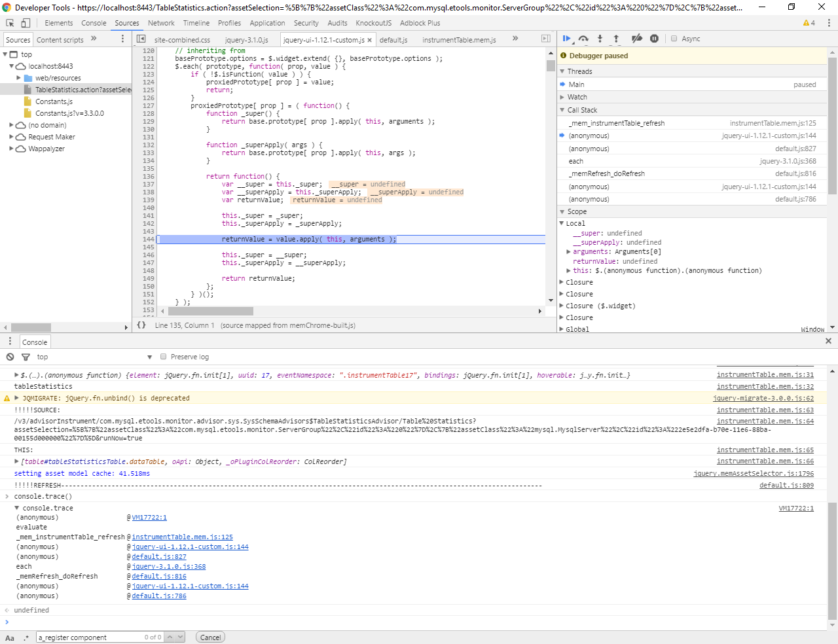Toggle pause on exceptions icon
Viewport: 838px width, 644px height.
pyautogui.click(x=654, y=39)
